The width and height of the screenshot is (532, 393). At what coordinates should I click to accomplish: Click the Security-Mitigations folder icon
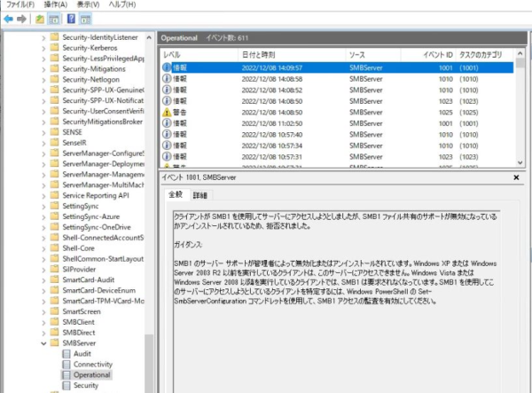click(x=54, y=68)
